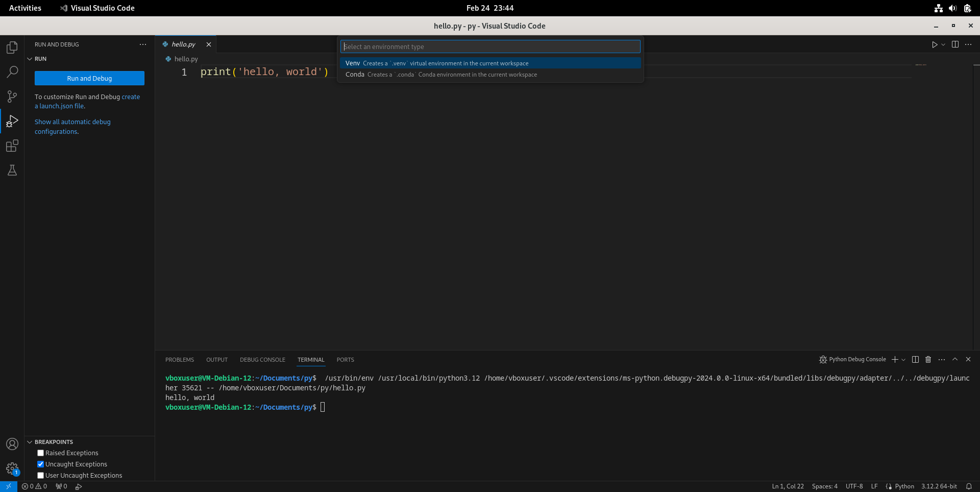Viewport: 980px width, 492px height.
Task: Open notifications bell in status bar
Action: pos(969,486)
